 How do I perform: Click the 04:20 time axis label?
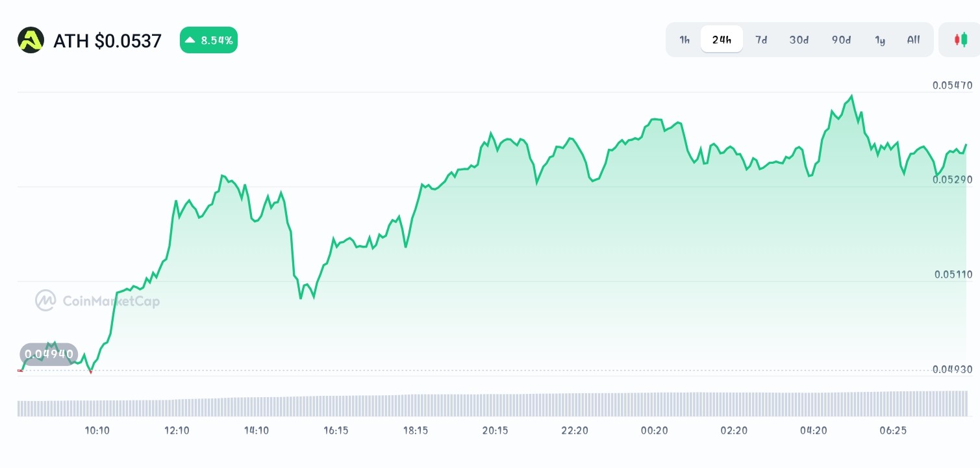pyautogui.click(x=814, y=430)
